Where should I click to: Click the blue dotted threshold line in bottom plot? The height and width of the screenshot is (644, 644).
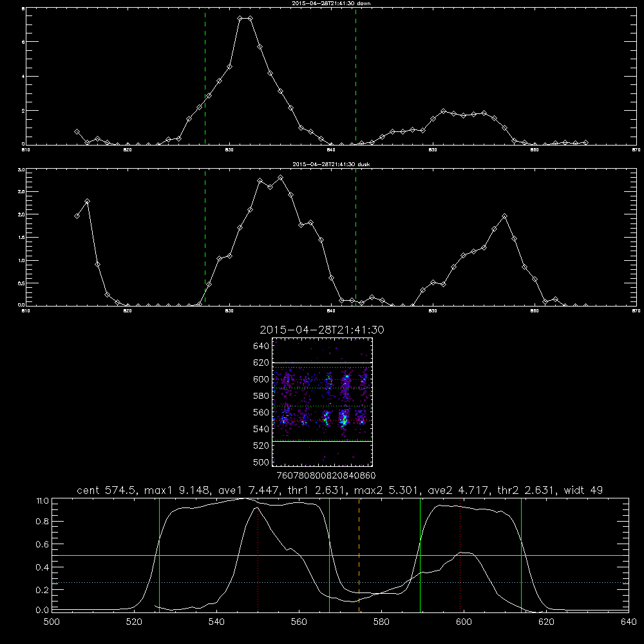point(340,582)
